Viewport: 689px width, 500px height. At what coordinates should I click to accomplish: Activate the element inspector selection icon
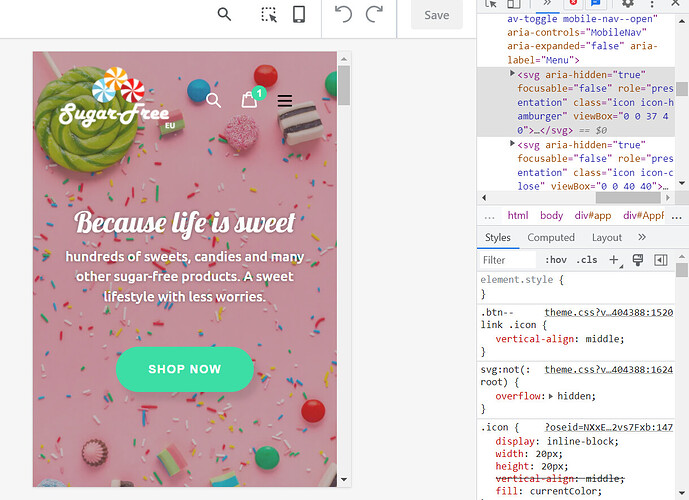click(269, 14)
